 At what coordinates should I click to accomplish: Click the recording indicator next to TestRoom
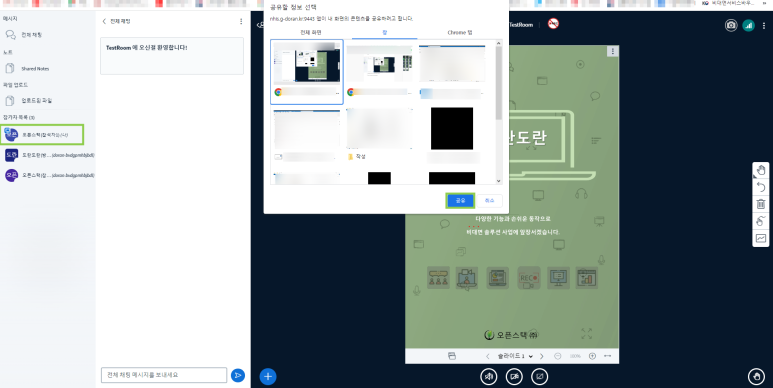553,24
